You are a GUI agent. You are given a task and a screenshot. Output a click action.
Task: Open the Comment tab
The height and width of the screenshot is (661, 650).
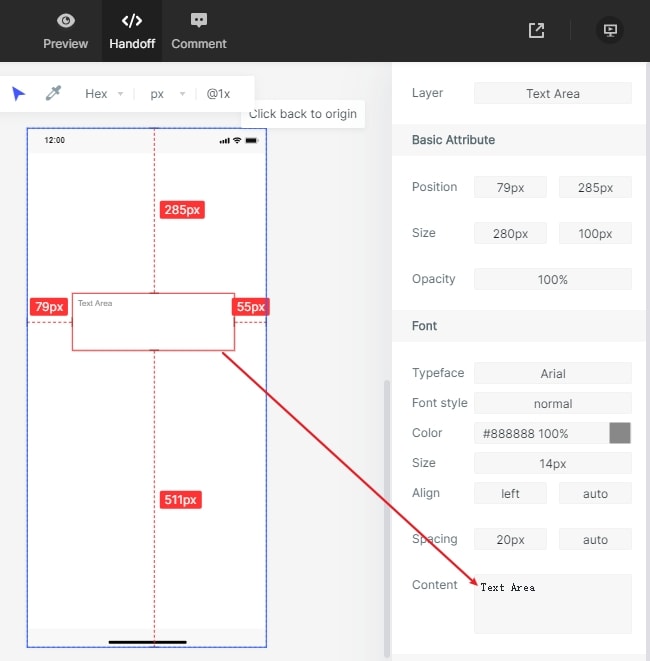tap(199, 31)
